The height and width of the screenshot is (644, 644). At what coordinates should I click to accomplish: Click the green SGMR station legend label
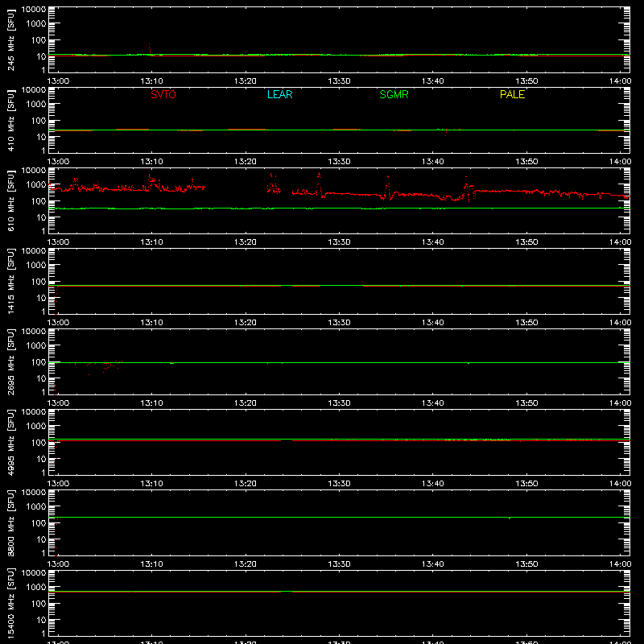point(394,94)
